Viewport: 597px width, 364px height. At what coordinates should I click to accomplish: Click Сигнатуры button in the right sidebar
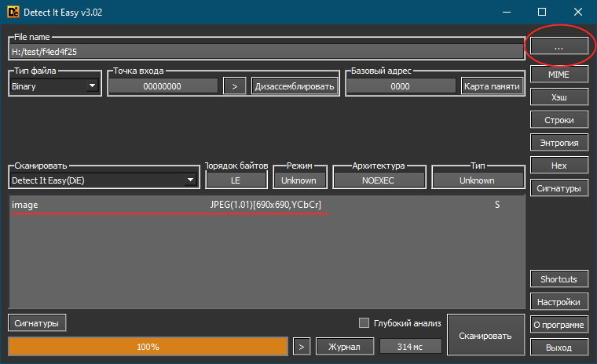tap(559, 188)
